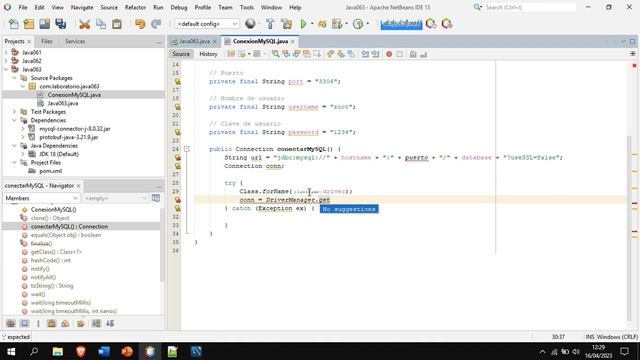640x360 pixels.
Task: Click the Open Project toolbar icon
Action: [x=44, y=24]
